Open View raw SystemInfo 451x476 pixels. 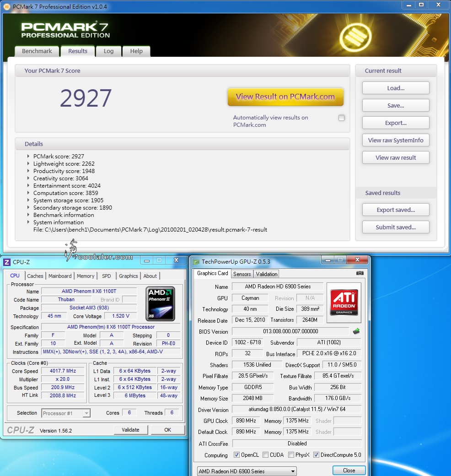(396, 140)
